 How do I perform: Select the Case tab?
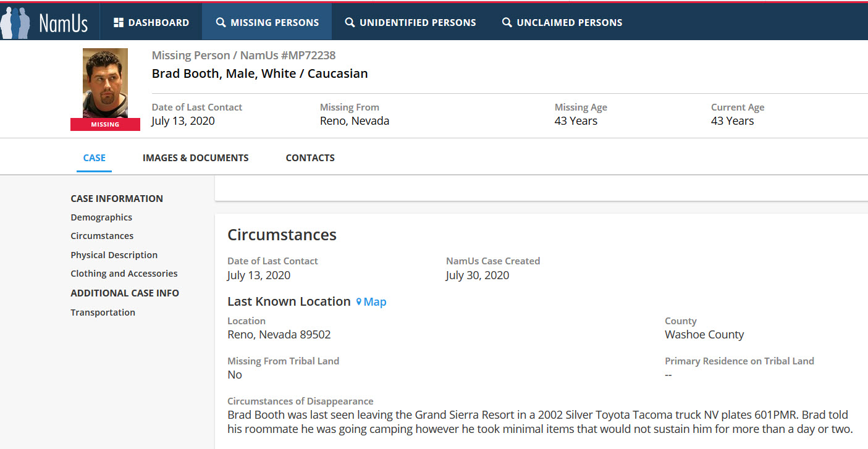click(95, 158)
